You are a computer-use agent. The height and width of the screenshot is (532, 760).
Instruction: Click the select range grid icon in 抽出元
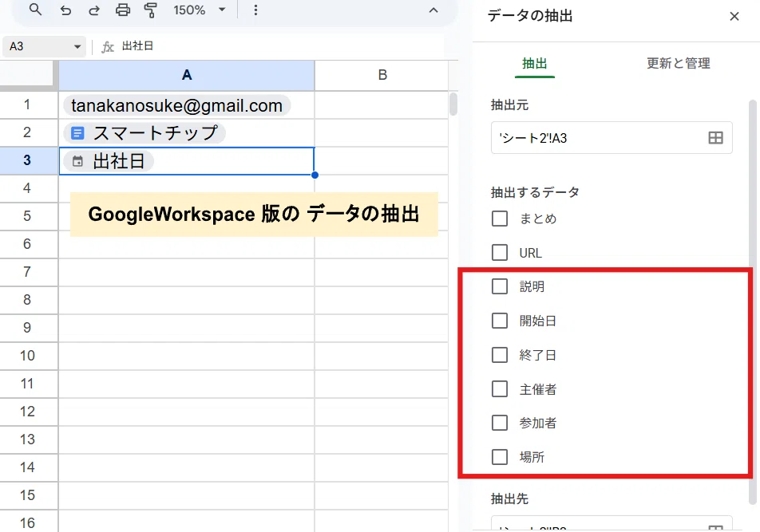pos(715,138)
